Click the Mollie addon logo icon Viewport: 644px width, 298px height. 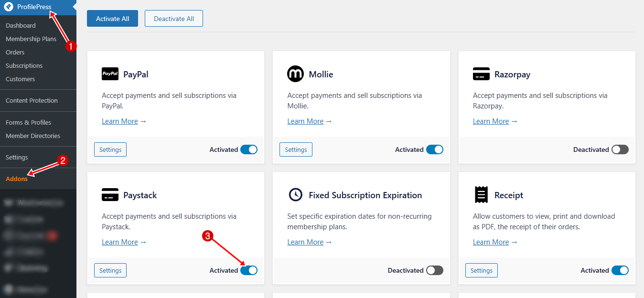point(295,74)
